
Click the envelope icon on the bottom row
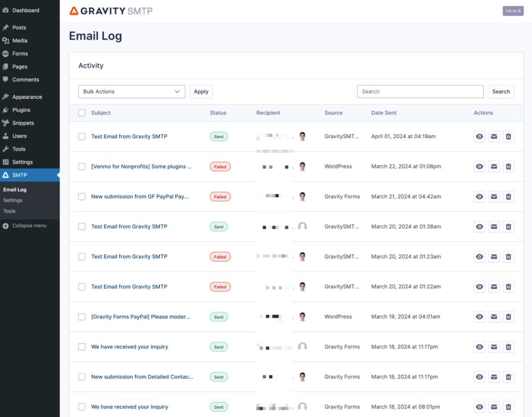[x=494, y=407]
